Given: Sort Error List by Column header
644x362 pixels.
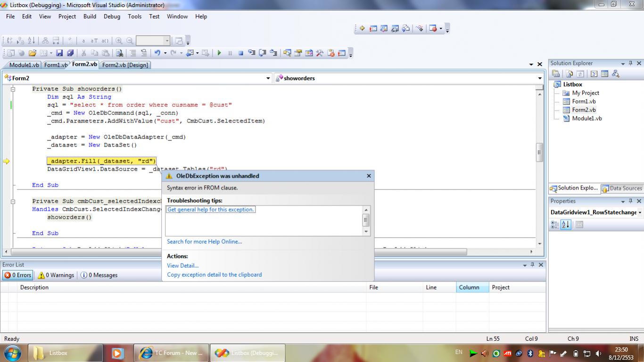Looking at the screenshot, I should [x=472, y=287].
